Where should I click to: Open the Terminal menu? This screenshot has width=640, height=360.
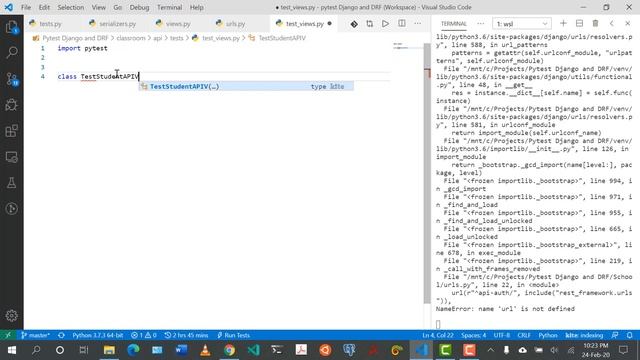click(169, 7)
